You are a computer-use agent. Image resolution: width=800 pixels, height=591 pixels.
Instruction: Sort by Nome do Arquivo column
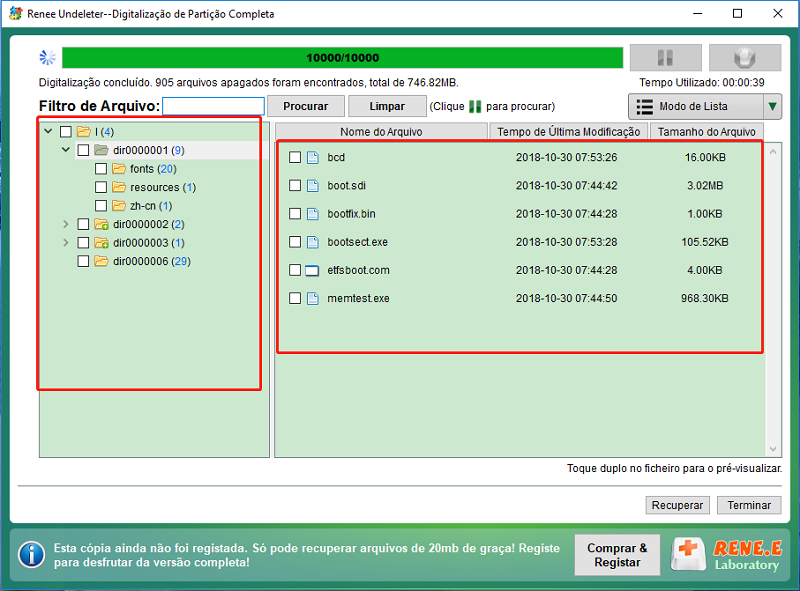[x=381, y=132]
